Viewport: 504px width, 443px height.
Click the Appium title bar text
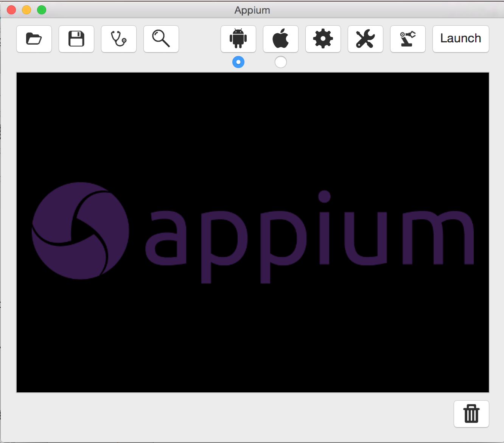click(252, 10)
